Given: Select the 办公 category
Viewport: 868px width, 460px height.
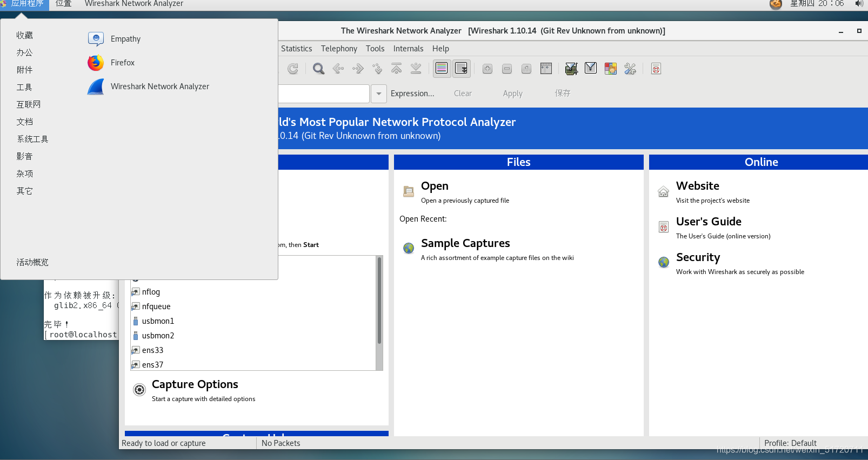Looking at the screenshot, I should click(24, 52).
